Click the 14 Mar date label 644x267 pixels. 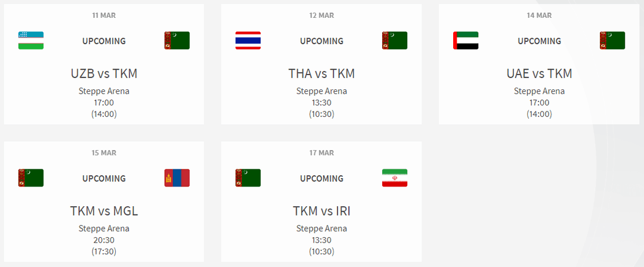(539, 15)
